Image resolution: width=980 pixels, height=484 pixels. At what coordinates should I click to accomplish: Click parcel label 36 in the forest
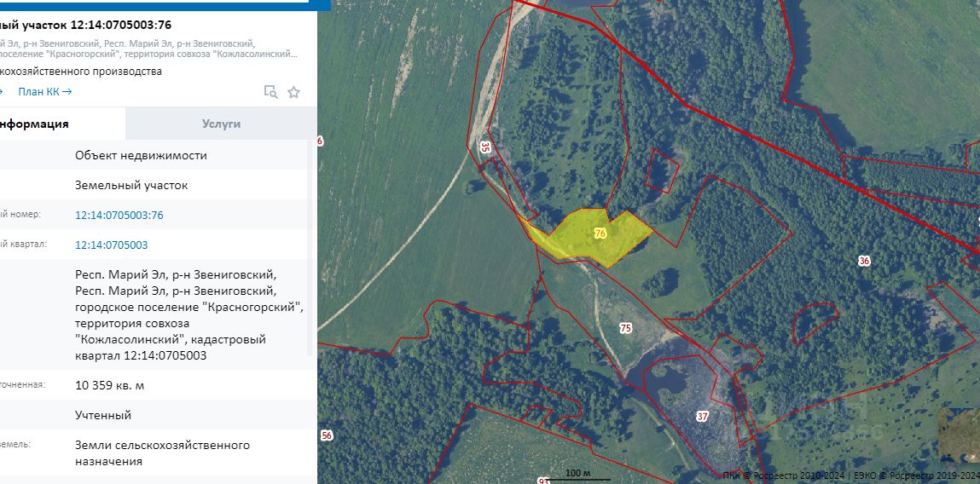click(864, 261)
